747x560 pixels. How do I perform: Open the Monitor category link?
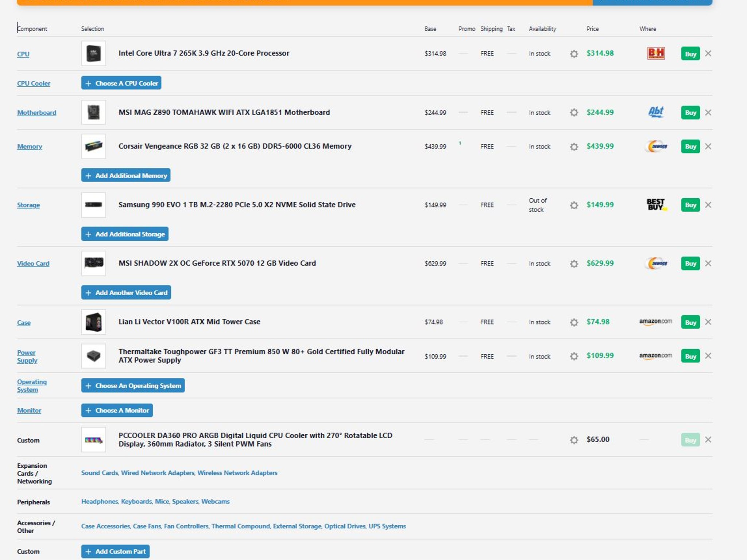29,410
